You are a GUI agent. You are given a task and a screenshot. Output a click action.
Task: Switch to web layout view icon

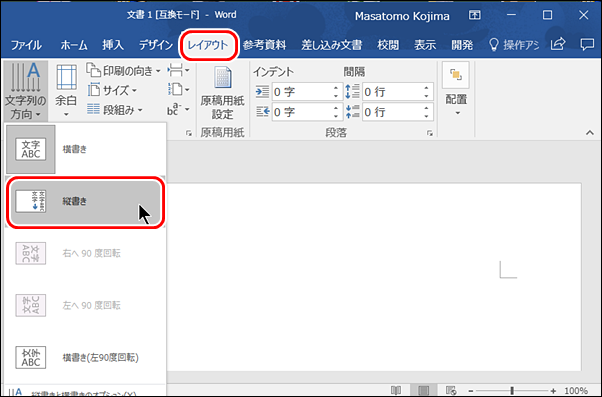451,390
